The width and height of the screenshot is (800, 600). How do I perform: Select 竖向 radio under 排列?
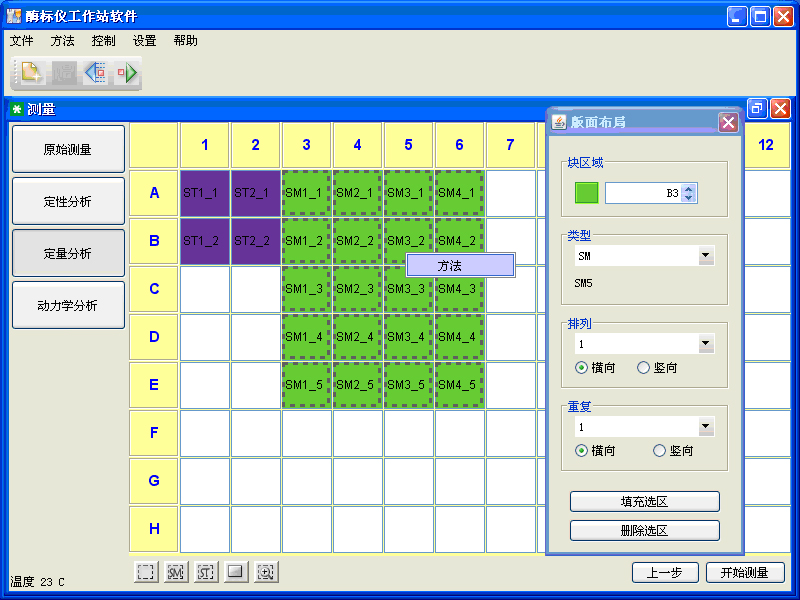point(643,367)
